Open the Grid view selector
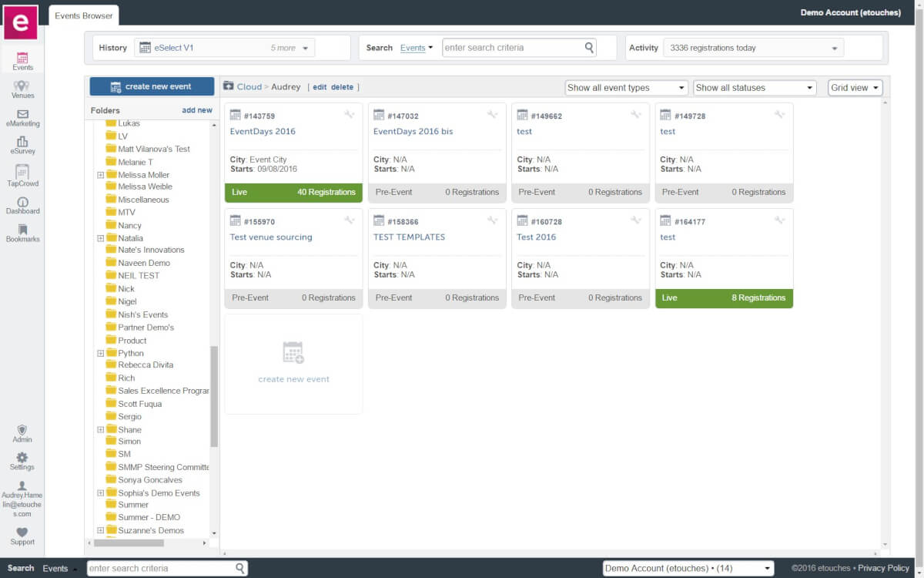The image size is (924, 578). point(854,87)
